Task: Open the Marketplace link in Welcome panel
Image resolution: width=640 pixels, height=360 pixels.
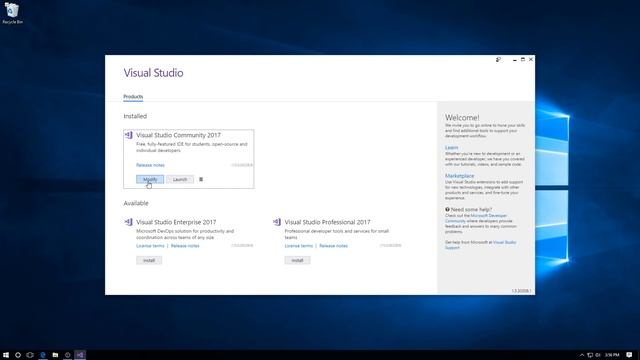Action: tap(460, 176)
